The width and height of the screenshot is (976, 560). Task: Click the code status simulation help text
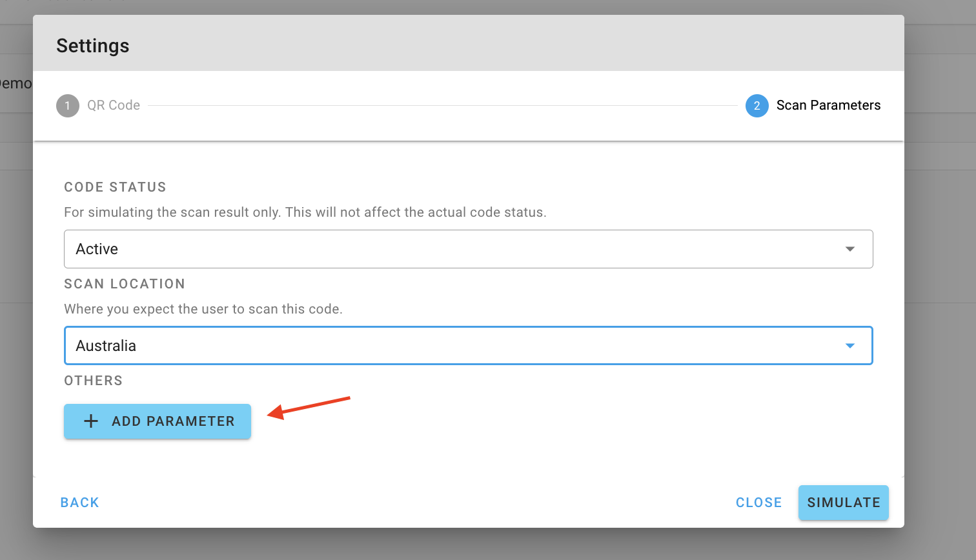point(305,212)
